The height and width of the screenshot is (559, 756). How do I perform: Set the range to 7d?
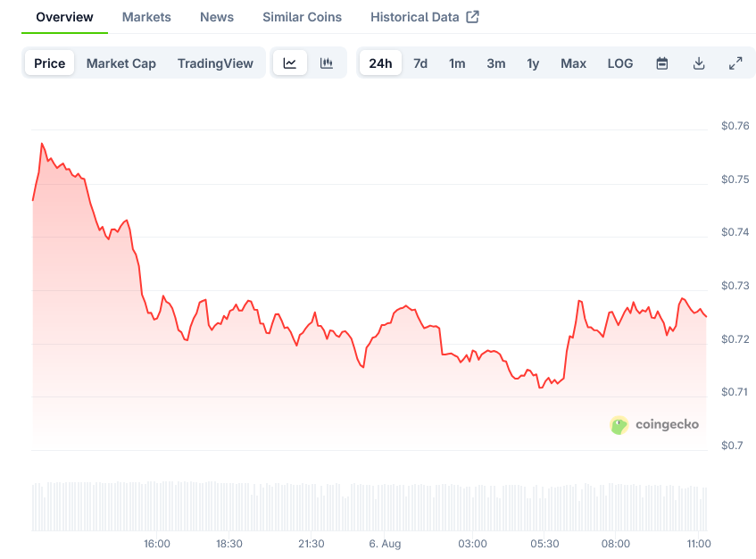[420, 63]
